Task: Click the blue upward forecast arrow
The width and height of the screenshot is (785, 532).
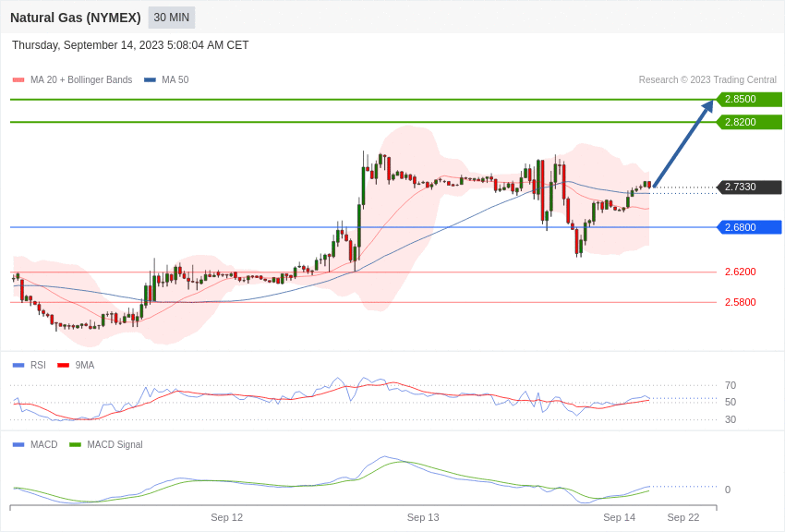Action: tap(683, 143)
